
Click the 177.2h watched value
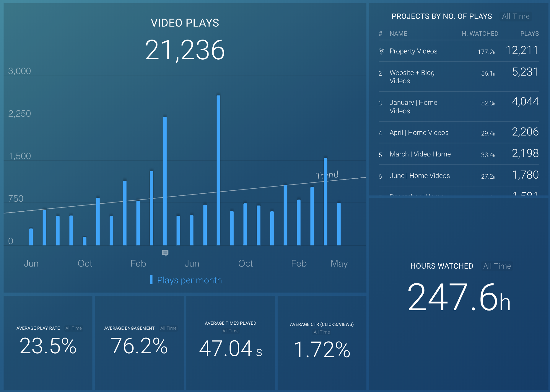point(486,52)
